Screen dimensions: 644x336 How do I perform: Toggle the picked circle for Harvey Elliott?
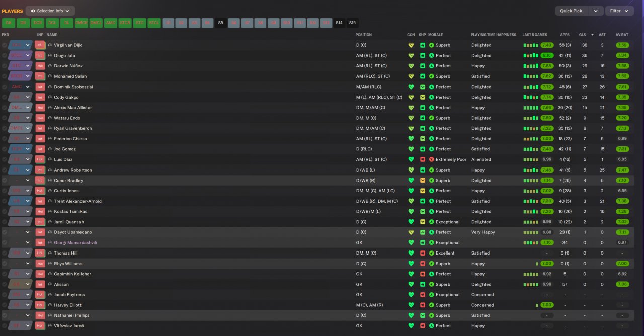tap(5, 305)
